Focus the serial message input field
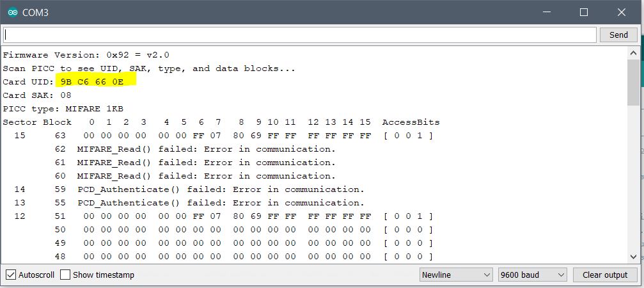 [x=301, y=35]
